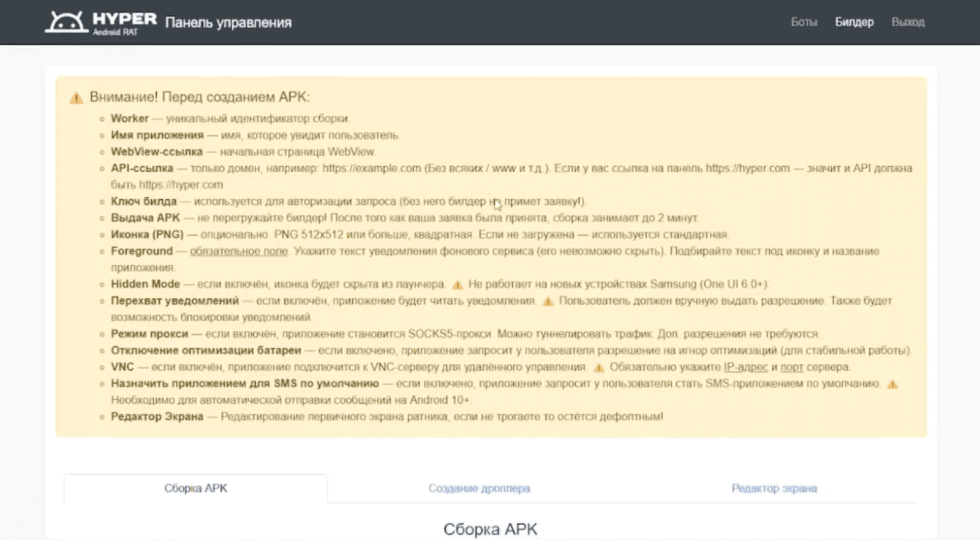The height and width of the screenshot is (540, 980).
Task: Switch to the Создание дроппера tab
Action: (479, 489)
